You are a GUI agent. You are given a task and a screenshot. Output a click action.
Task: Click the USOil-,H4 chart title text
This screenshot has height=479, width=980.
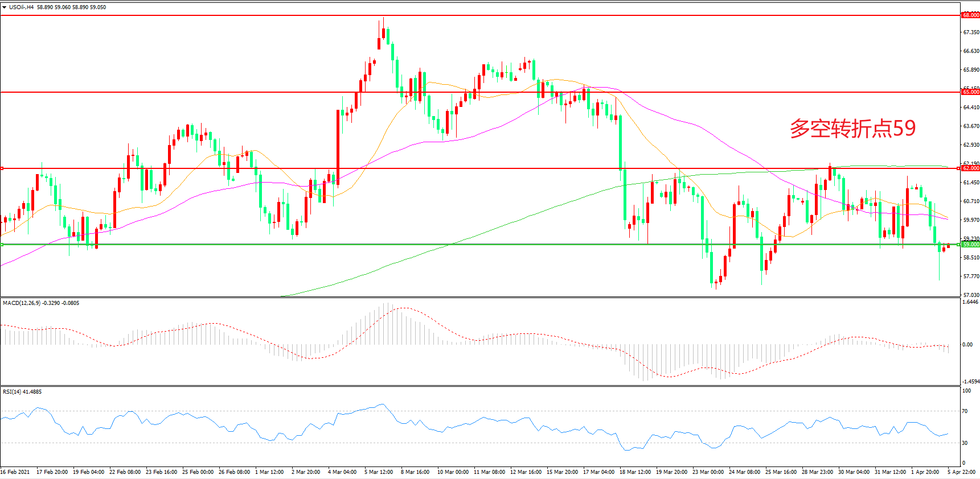point(22,7)
